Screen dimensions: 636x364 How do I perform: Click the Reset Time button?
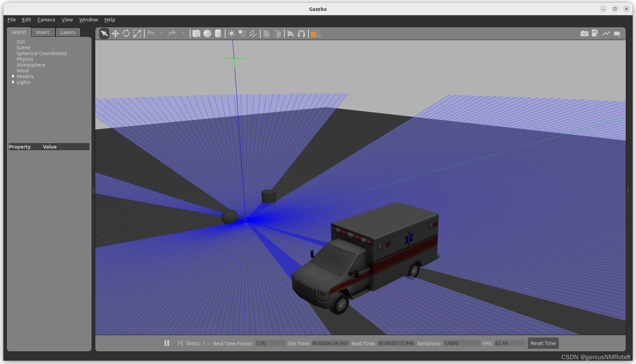(543, 343)
